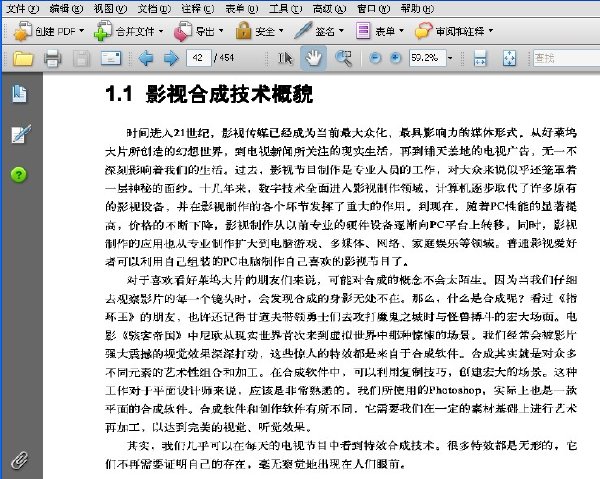Click the heading 影视合成技术概貌
Viewport: 600px width, 479px height.
tap(229, 94)
